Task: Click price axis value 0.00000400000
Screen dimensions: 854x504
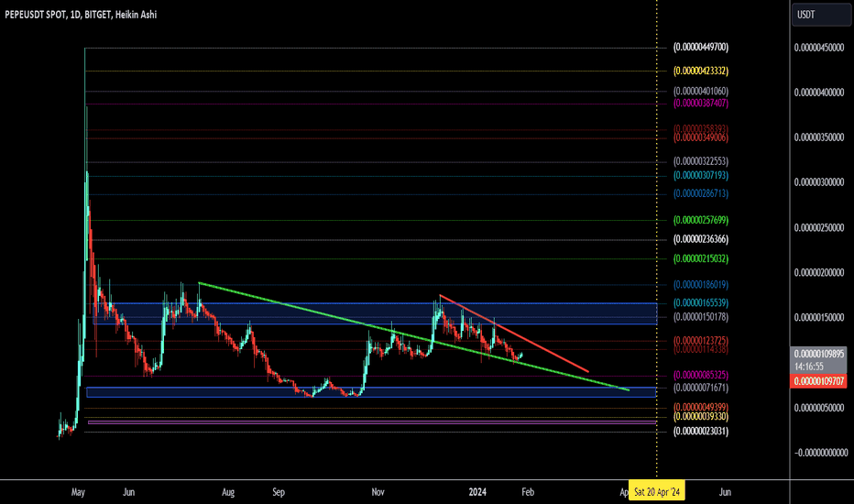Action: (x=818, y=93)
